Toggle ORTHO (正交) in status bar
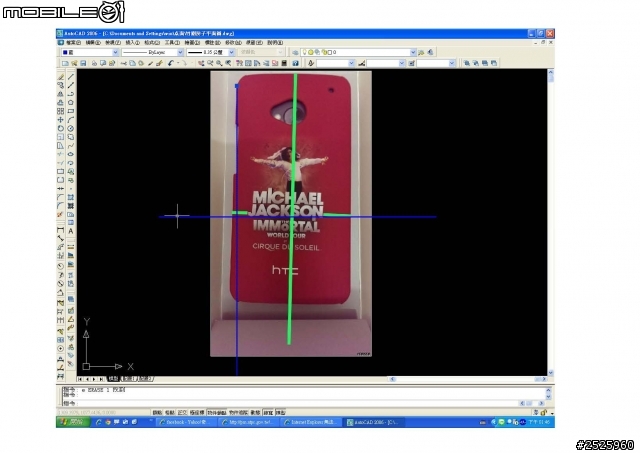 pos(182,413)
